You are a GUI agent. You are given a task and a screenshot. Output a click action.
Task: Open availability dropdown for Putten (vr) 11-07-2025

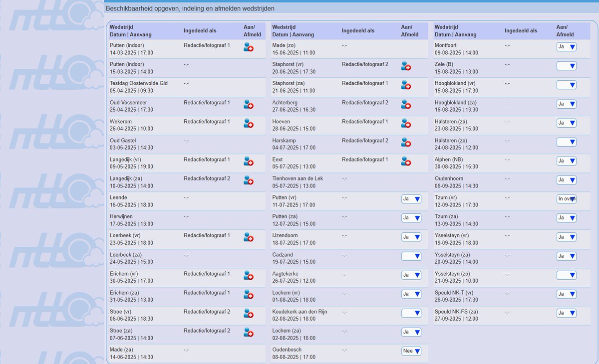coord(411,199)
